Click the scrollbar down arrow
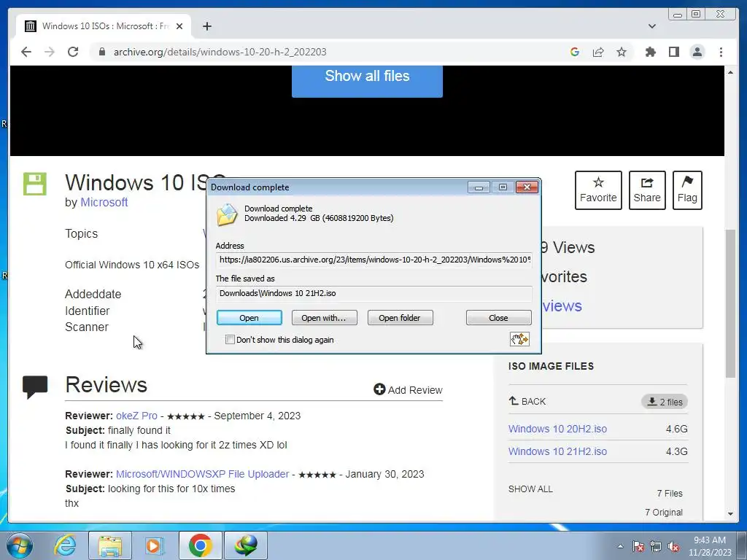 click(x=730, y=514)
